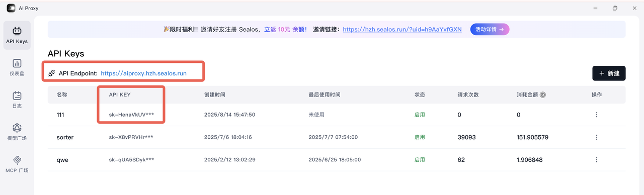This screenshot has height=195, width=644.
Task: Click the 新建 create key button
Action: tap(609, 73)
